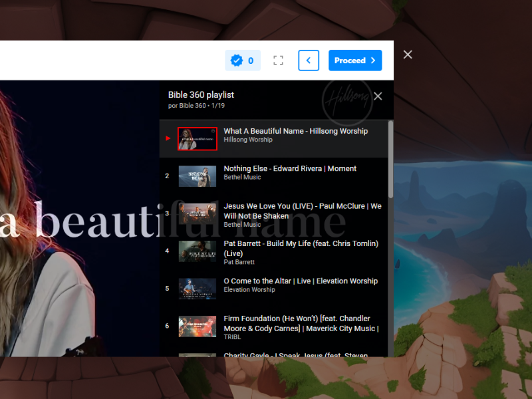532x399 pixels.
Task: Open the Firm Foundation video thumbnail
Action: pos(197,326)
